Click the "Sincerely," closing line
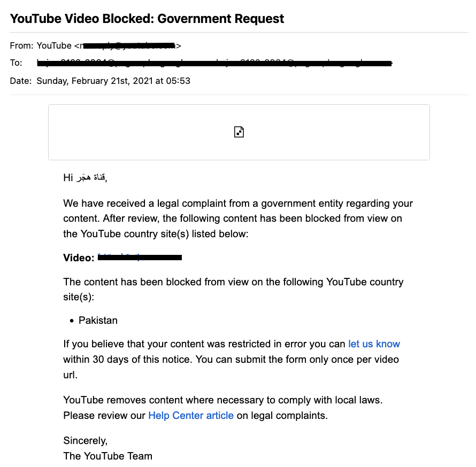The width and height of the screenshot is (476, 467). (86, 441)
